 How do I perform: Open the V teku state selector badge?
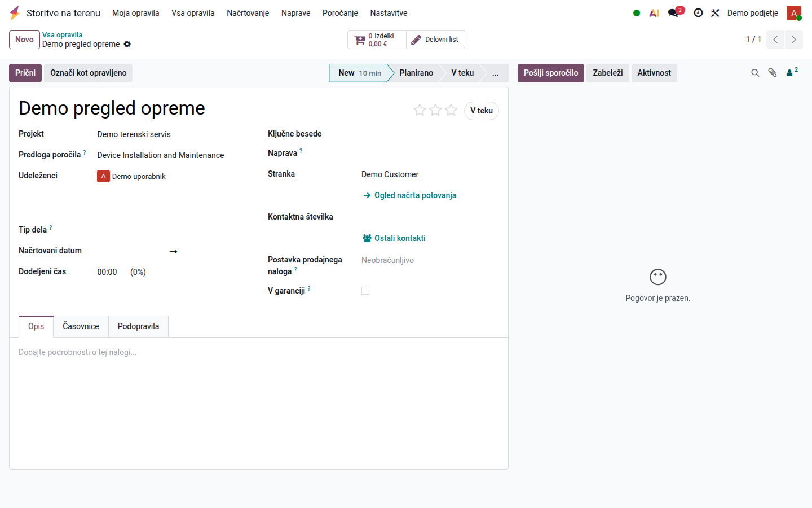482,111
